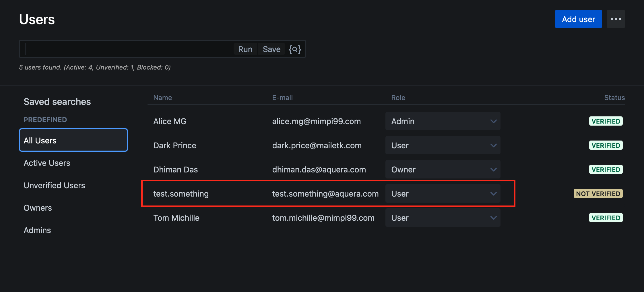
Task: Click the Users page title
Action: point(37,19)
